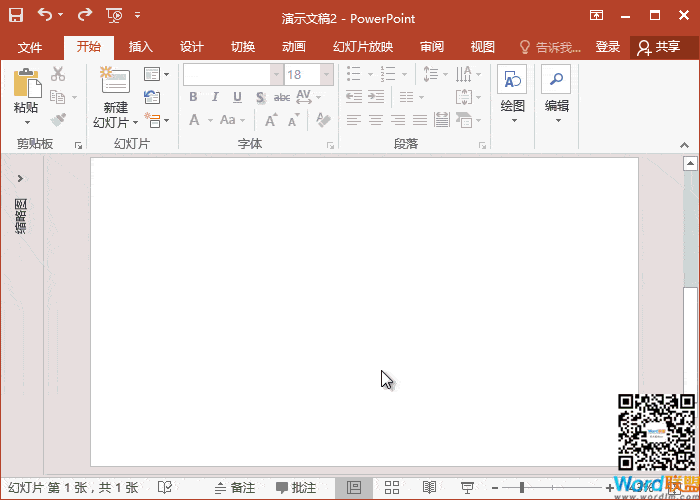
Task: Expand the collapsed thumbnail pane chevron
Action: tap(20, 178)
